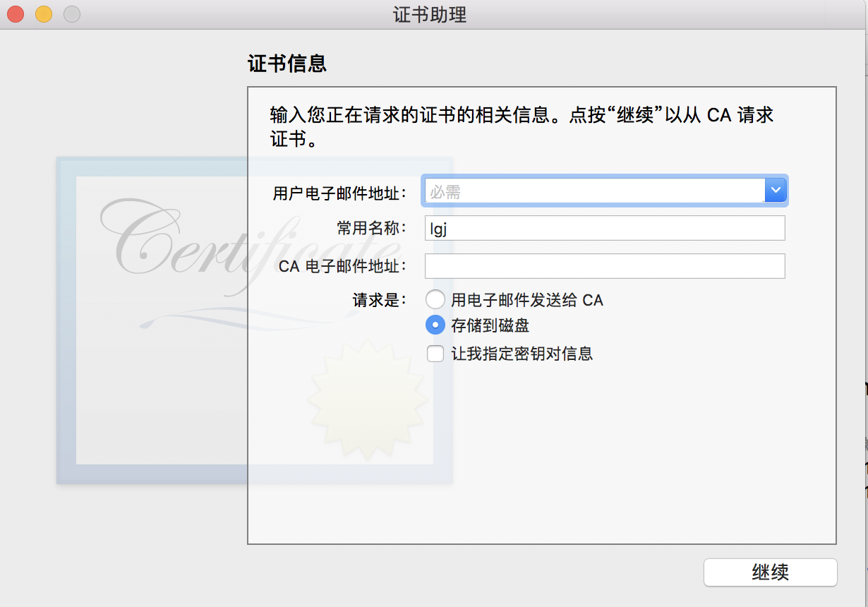This screenshot has height=607, width=868.
Task: Open the 用户电子邮件地址 dropdown arrow
Action: (x=775, y=191)
